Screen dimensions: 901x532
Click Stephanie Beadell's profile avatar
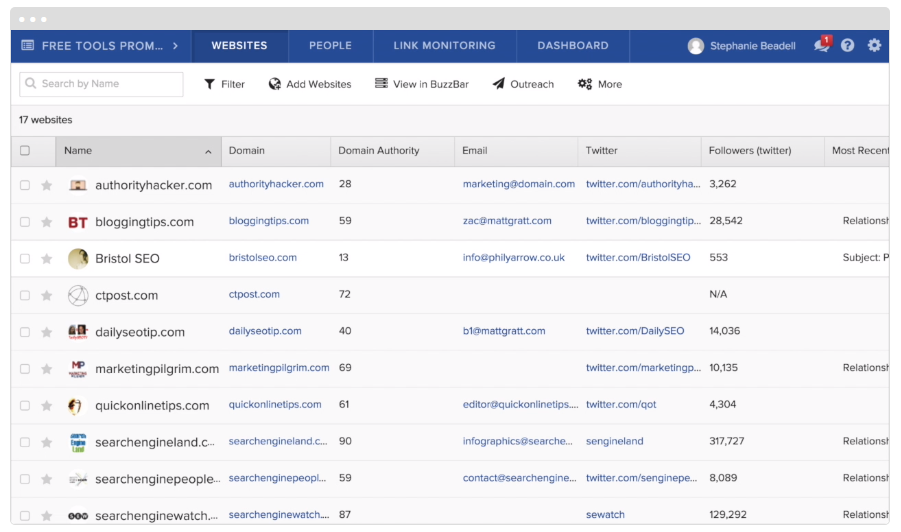(x=696, y=46)
